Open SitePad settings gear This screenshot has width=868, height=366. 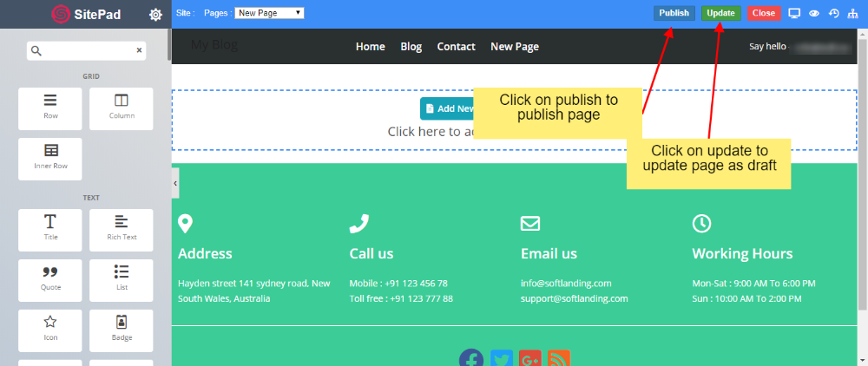[155, 14]
